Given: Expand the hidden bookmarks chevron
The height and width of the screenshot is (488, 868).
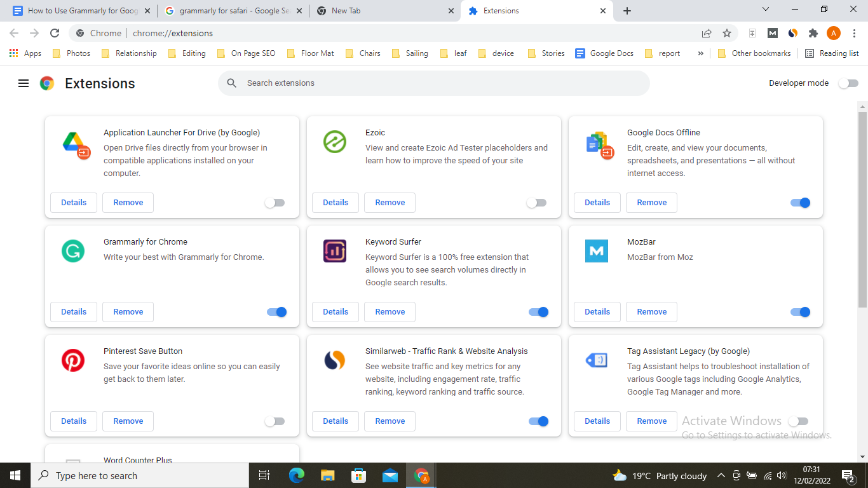Looking at the screenshot, I should [700, 53].
